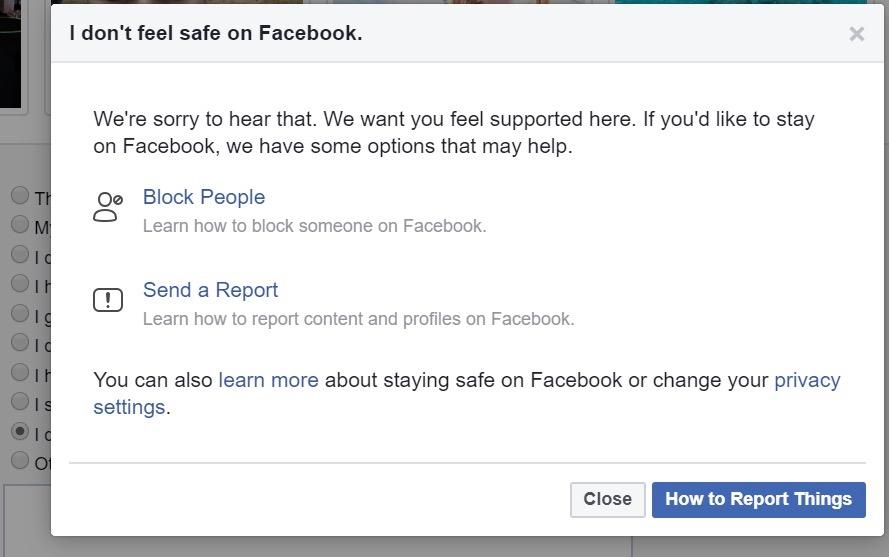Select the fifth radio button starting with "I g"
The image size is (889, 557).
[x=20, y=313]
